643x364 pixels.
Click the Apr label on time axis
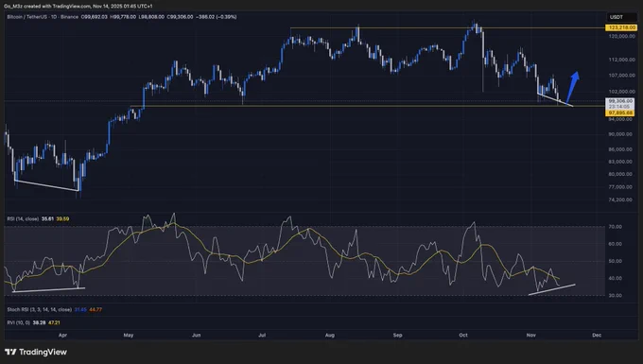coord(62,336)
